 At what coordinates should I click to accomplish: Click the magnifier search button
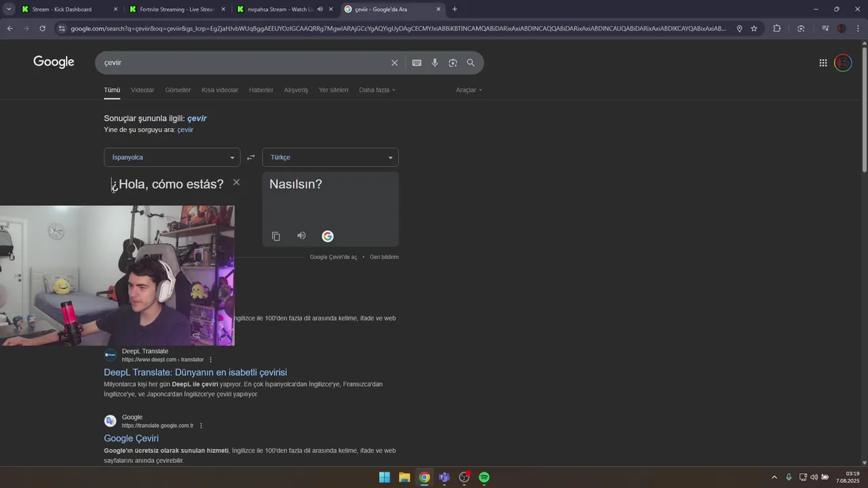pos(471,63)
